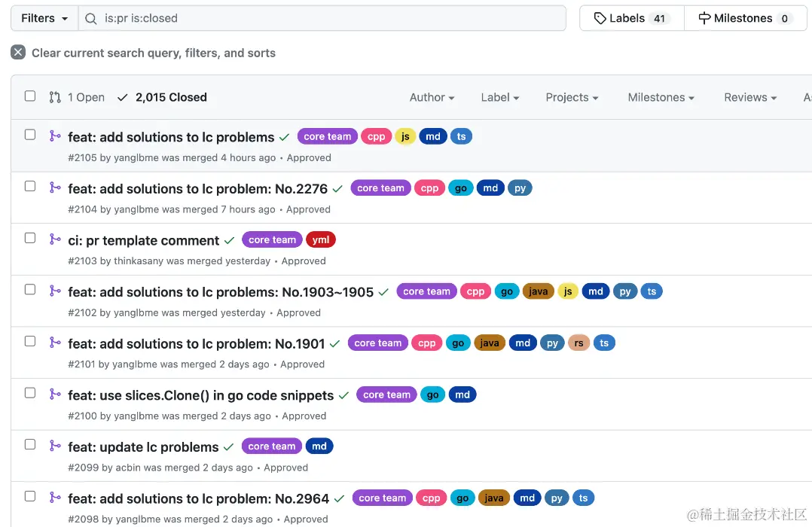Screen dimensions: 812x527
Task: Click the Milestones signpost icon
Action: click(x=704, y=18)
